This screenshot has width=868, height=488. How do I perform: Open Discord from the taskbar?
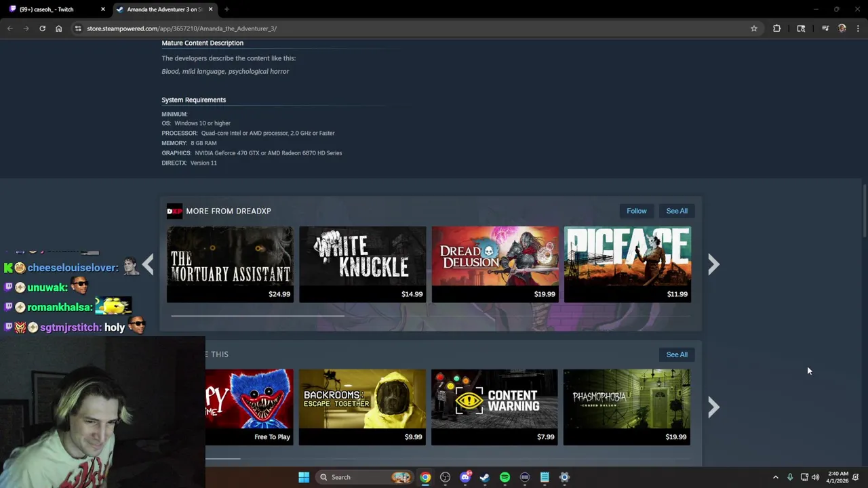(x=465, y=477)
